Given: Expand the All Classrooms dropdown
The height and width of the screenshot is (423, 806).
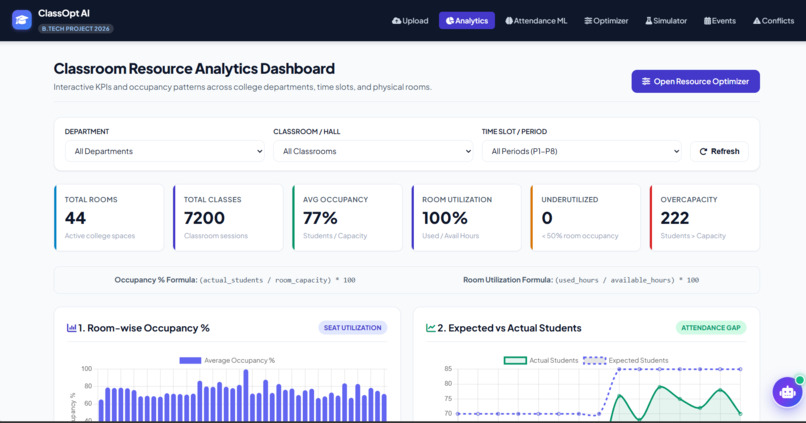Looking at the screenshot, I should point(373,151).
